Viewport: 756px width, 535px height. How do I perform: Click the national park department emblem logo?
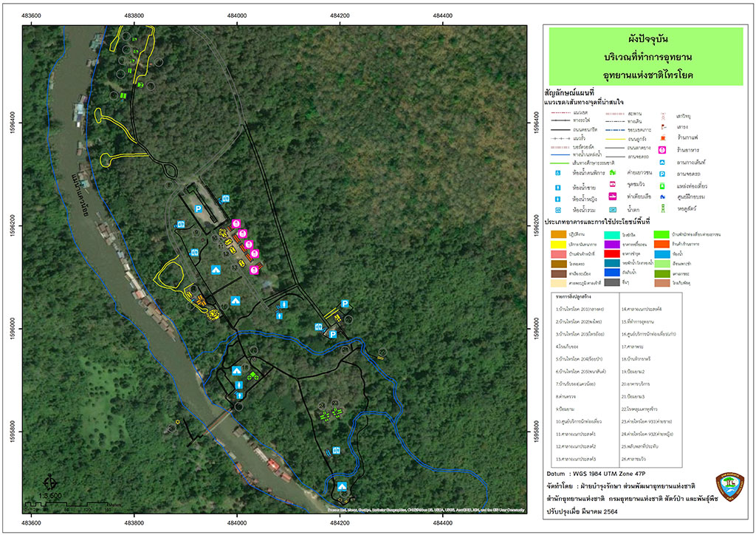pyautogui.click(x=730, y=487)
